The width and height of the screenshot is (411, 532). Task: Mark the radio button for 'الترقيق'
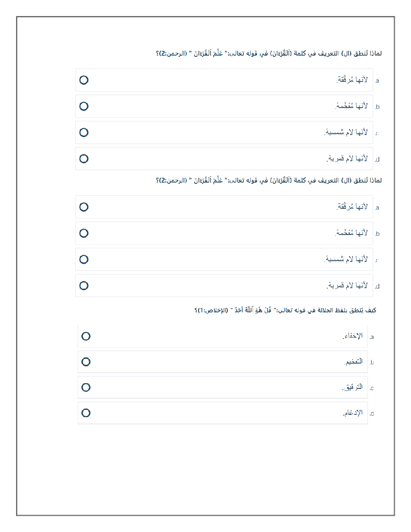tap(86, 387)
